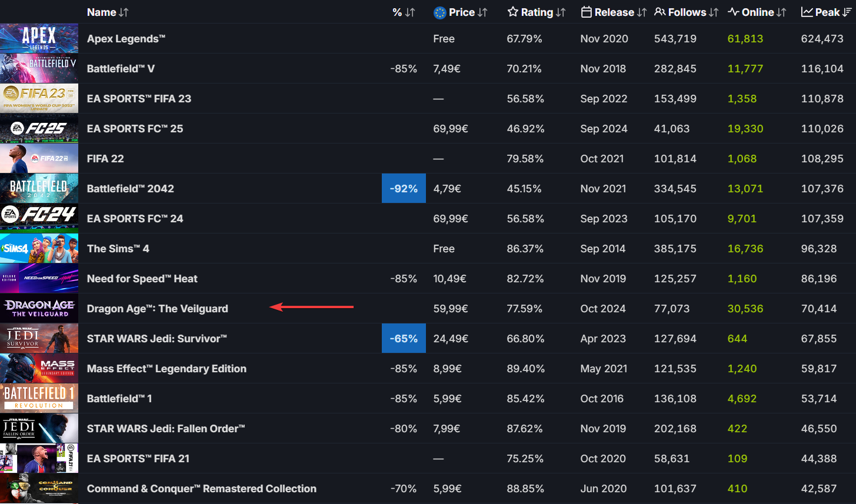Open Command & Conquer Remastered Collection link
This screenshot has height=504, width=856.
(201, 489)
